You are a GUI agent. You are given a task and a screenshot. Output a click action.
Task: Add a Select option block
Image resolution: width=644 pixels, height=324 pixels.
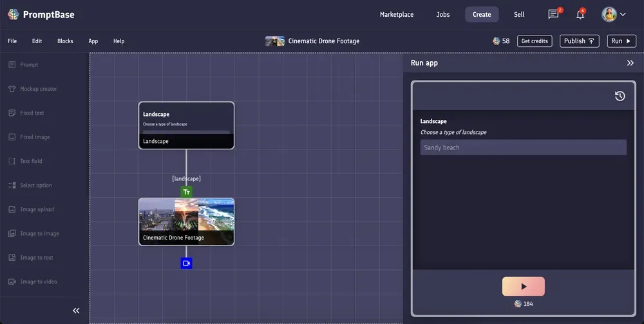click(35, 186)
